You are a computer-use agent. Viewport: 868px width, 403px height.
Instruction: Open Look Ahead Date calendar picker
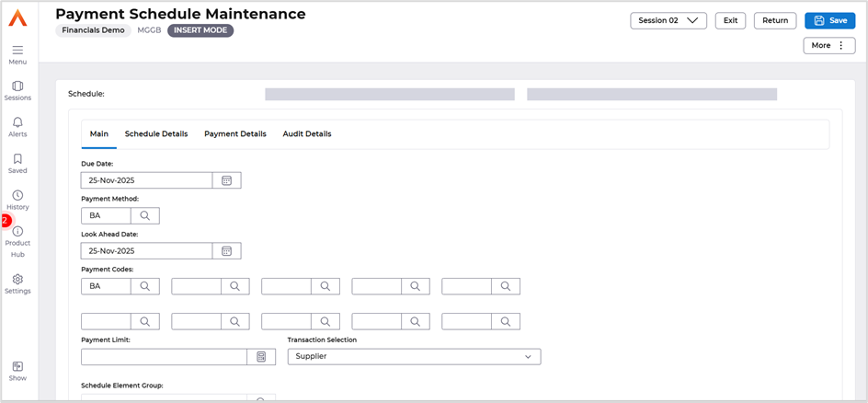tap(226, 251)
